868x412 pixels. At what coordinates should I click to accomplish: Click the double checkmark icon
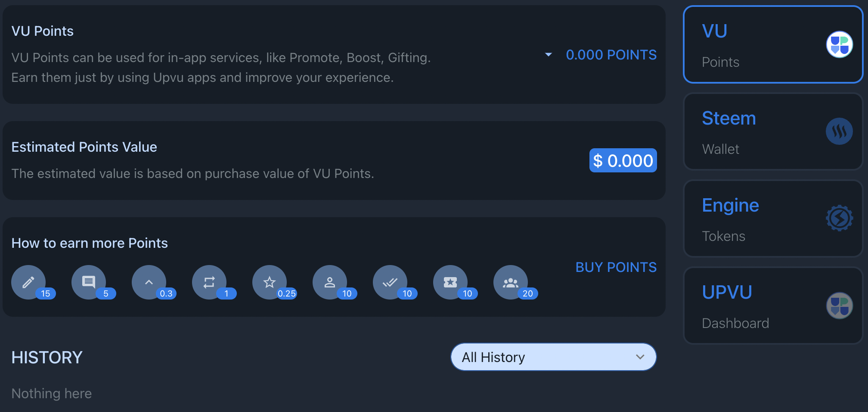click(x=390, y=282)
